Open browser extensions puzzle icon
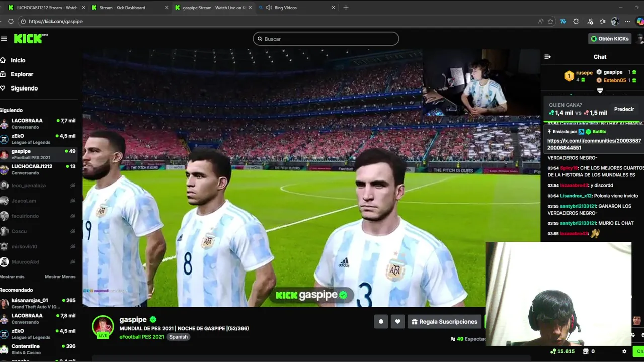Screen dimensions: 644x362 576,21
